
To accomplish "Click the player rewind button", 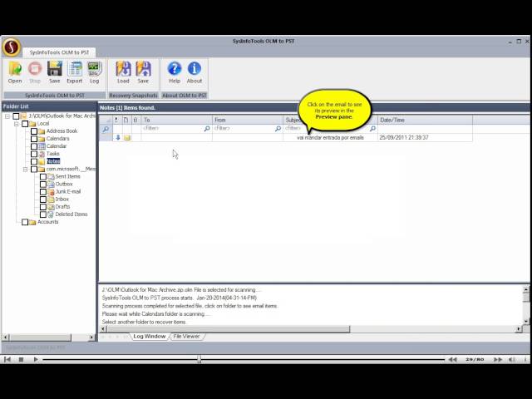I will coord(452,359).
